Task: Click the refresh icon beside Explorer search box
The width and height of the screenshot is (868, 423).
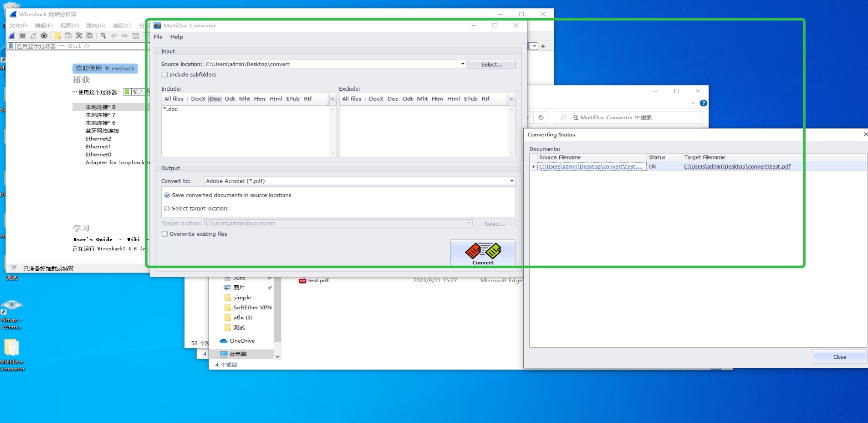Action: coord(541,117)
